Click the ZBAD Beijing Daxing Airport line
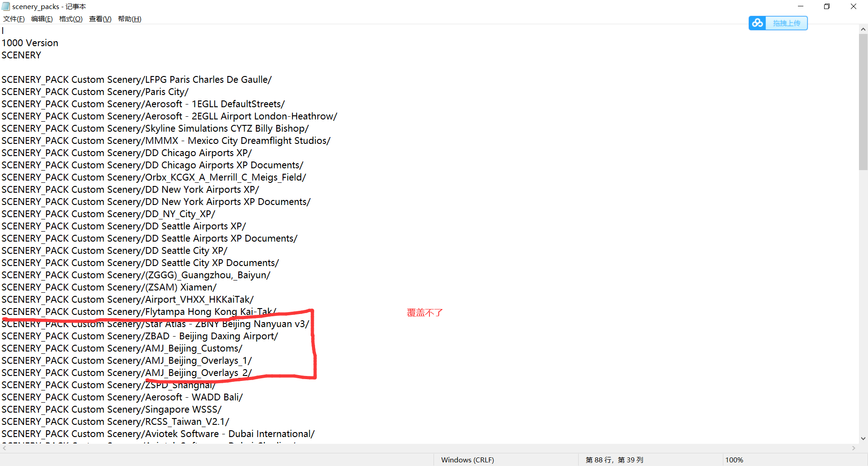This screenshot has width=868, height=466. click(x=140, y=336)
